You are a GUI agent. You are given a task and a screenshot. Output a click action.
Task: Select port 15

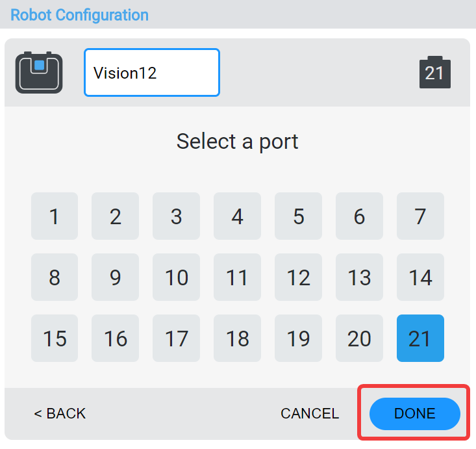pyautogui.click(x=55, y=339)
